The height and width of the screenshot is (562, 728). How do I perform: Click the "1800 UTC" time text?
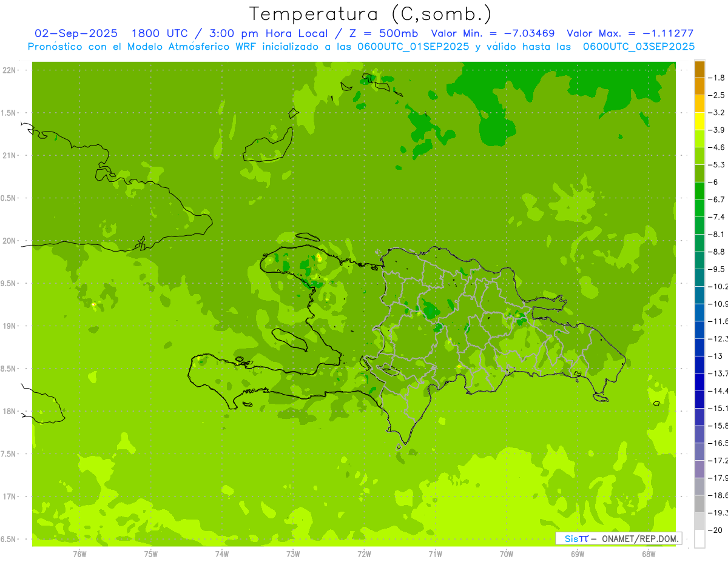point(160,34)
